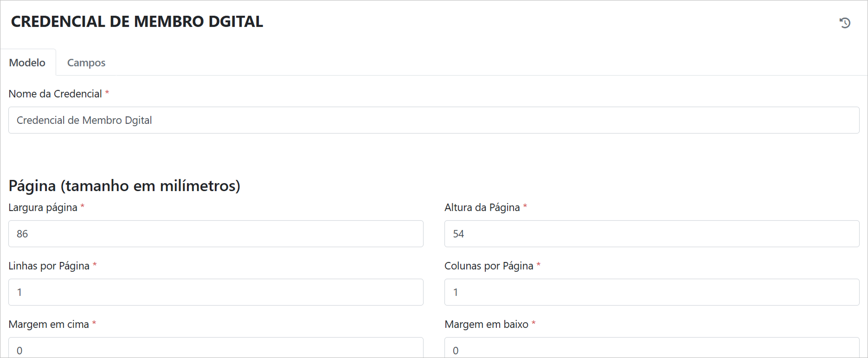
Task: Click the "Margem em baixo" label
Action: tap(486, 324)
